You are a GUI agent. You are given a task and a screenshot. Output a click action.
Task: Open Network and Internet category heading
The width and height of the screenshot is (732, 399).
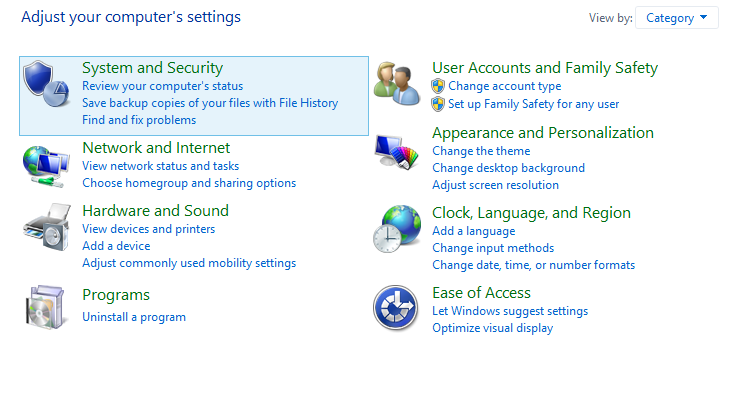[x=156, y=148]
